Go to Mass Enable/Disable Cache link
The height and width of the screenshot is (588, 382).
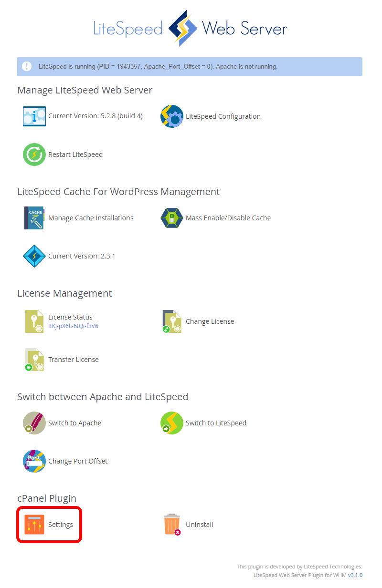[228, 218]
